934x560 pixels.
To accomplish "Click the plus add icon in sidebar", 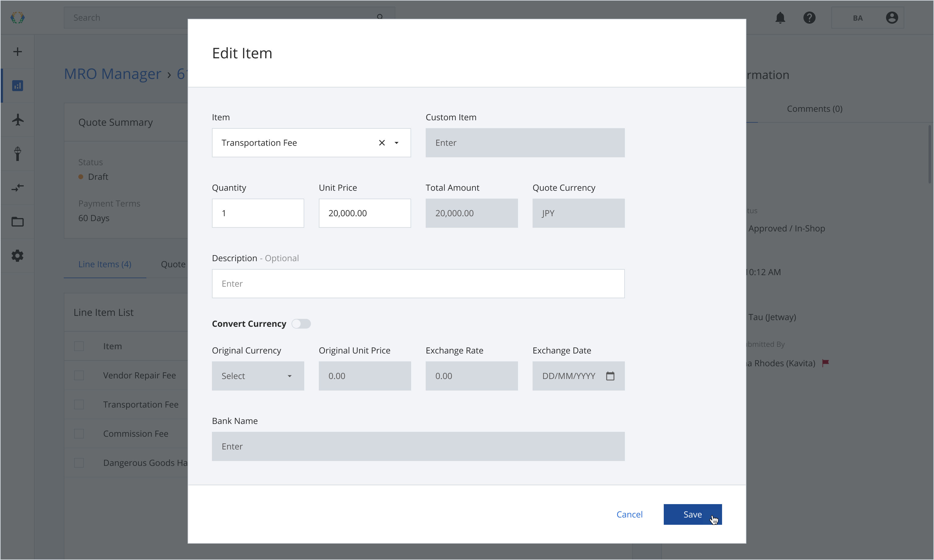I will click(x=17, y=52).
